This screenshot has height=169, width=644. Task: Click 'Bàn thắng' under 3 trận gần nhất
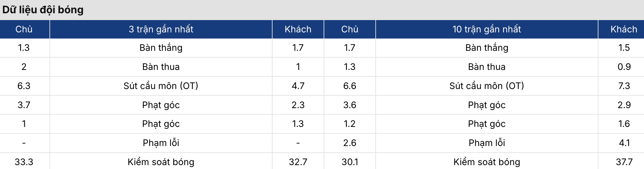(x=161, y=48)
